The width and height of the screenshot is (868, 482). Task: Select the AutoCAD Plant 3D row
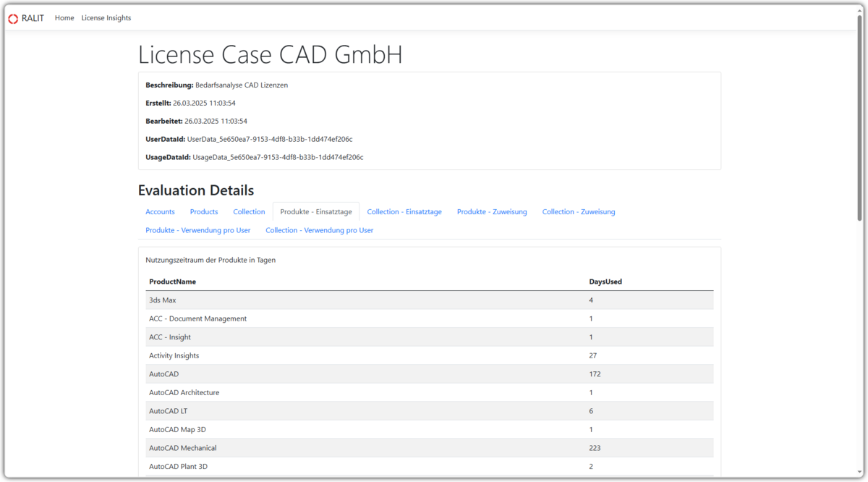(x=430, y=466)
